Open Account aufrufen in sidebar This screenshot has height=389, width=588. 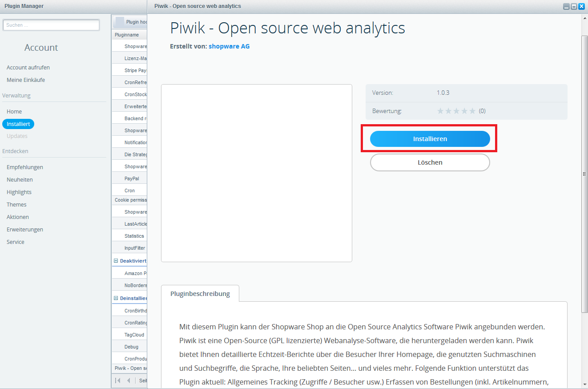point(28,68)
